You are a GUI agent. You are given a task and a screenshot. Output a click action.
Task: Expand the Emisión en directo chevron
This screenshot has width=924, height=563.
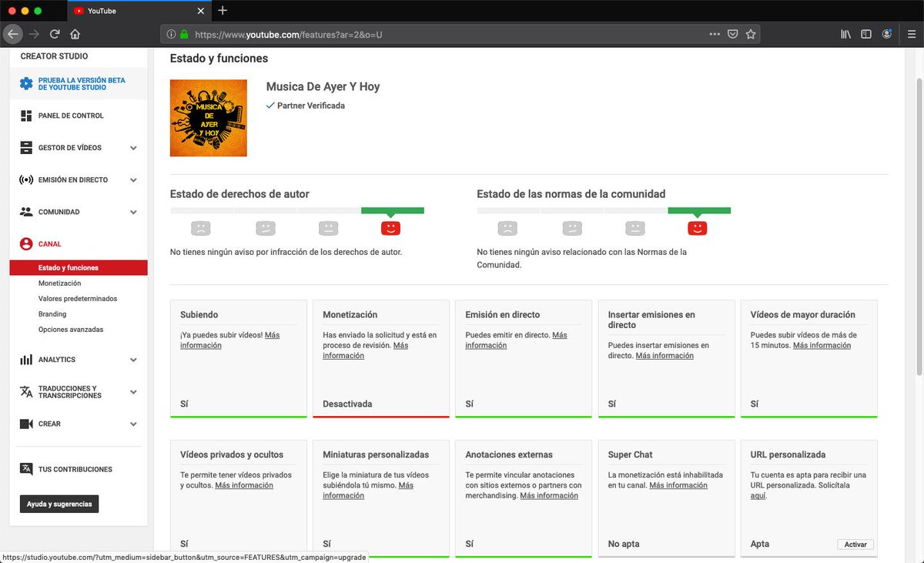coord(133,179)
